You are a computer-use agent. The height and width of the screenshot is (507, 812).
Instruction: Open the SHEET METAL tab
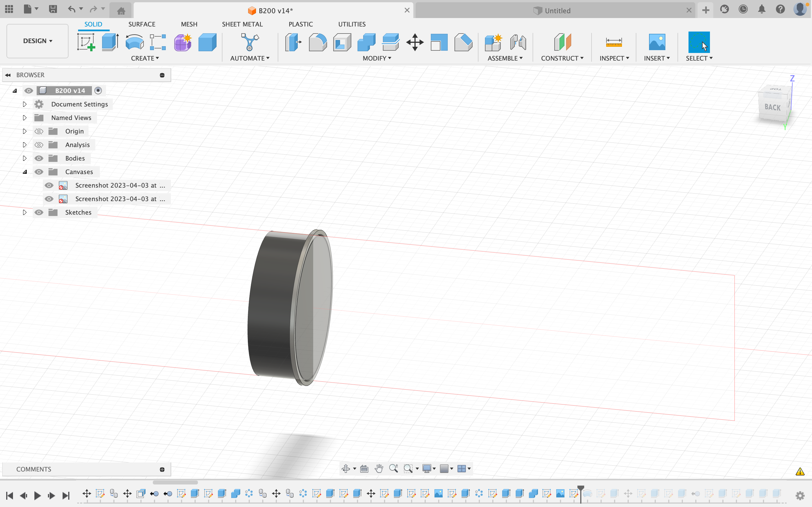coord(242,24)
